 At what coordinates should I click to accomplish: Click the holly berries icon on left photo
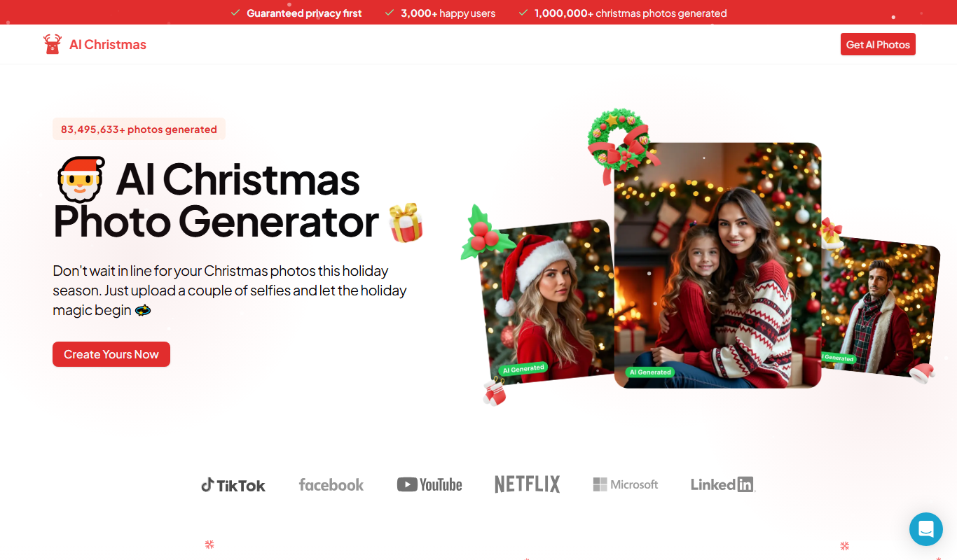pos(486,233)
